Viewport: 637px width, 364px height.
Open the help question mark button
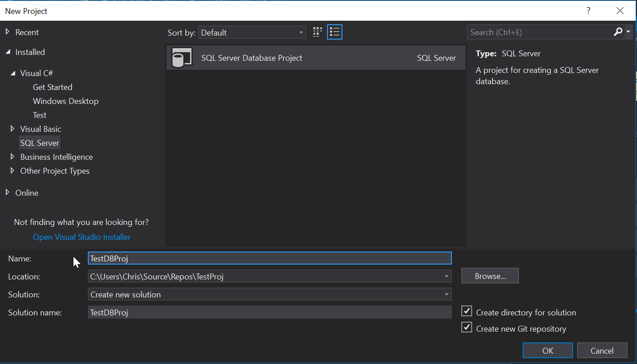(588, 11)
